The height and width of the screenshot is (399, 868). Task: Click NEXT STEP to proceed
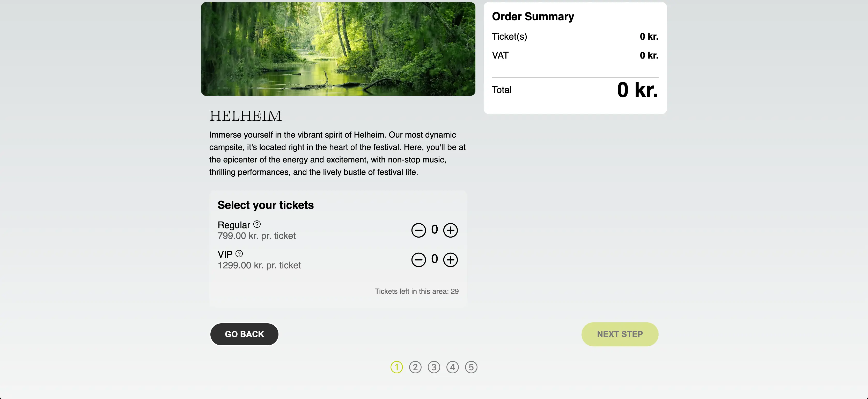[x=620, y=334]
